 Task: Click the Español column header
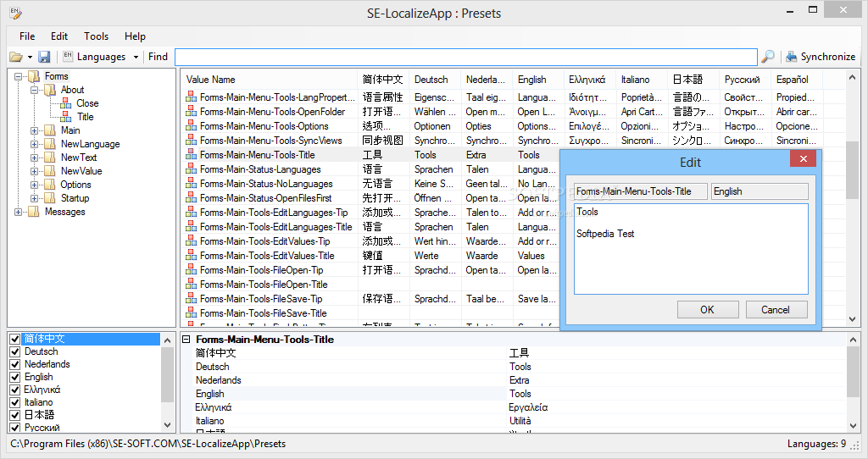[797, 80]
